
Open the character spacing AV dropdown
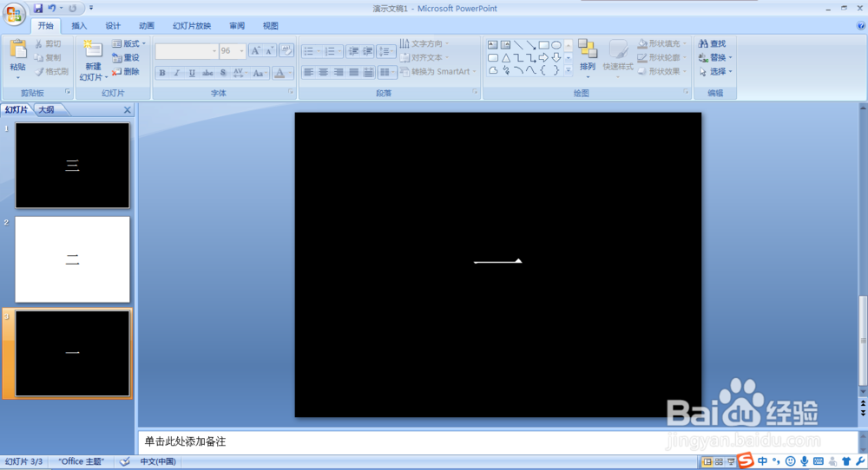coord(240,73)
